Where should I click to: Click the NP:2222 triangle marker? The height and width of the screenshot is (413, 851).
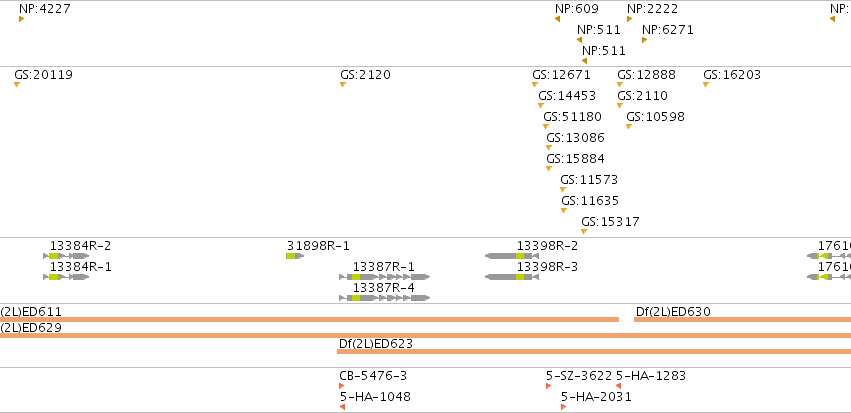630,19
